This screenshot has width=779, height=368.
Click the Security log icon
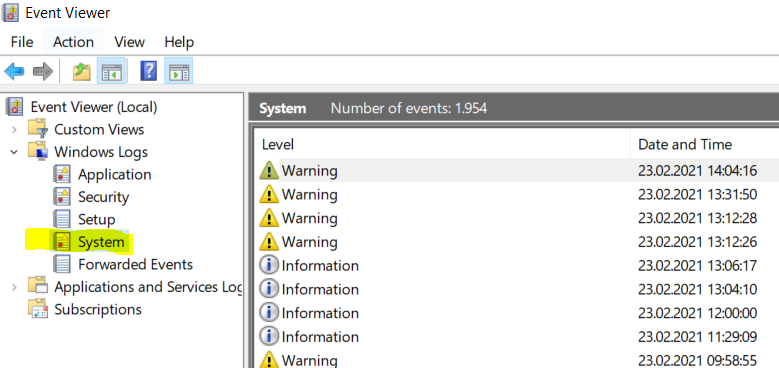point(62,197)
